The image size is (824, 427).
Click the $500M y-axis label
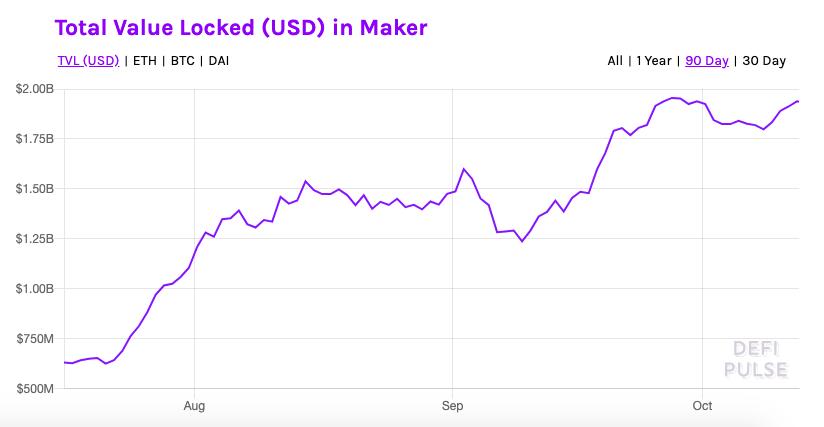coord(37,389)
